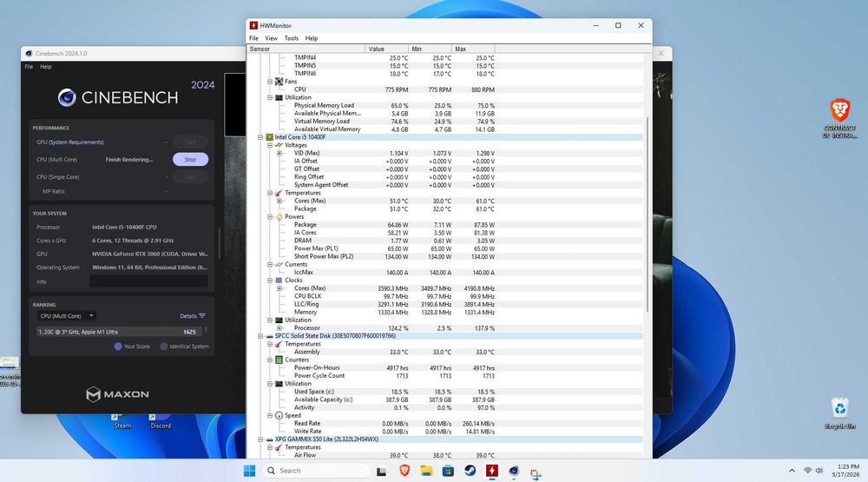Click the Start button for CPU (Single Core)
This screenshot has width=868, height=482.
point(190,177)
